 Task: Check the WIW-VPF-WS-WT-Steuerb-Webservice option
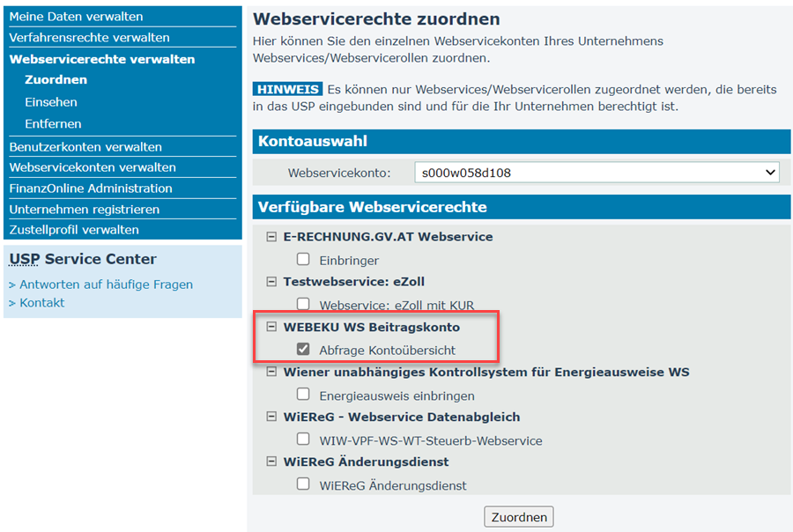click(303, 439)
